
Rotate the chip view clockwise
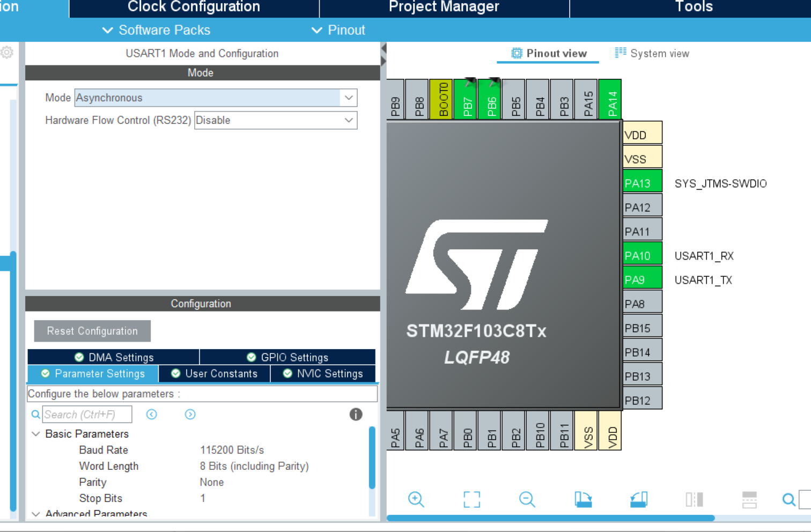(x=583, y=499)
